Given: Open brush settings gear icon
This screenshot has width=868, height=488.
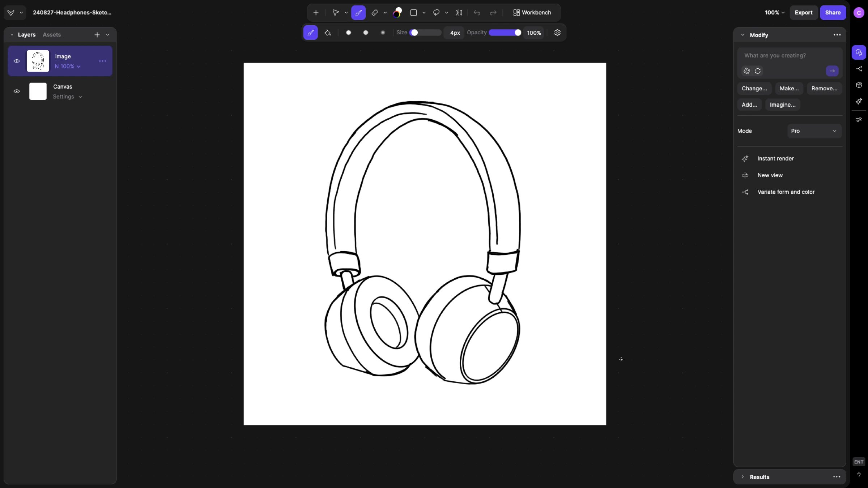Looking at the screenshot, I should pyautogui.click(x=557, y=33).
